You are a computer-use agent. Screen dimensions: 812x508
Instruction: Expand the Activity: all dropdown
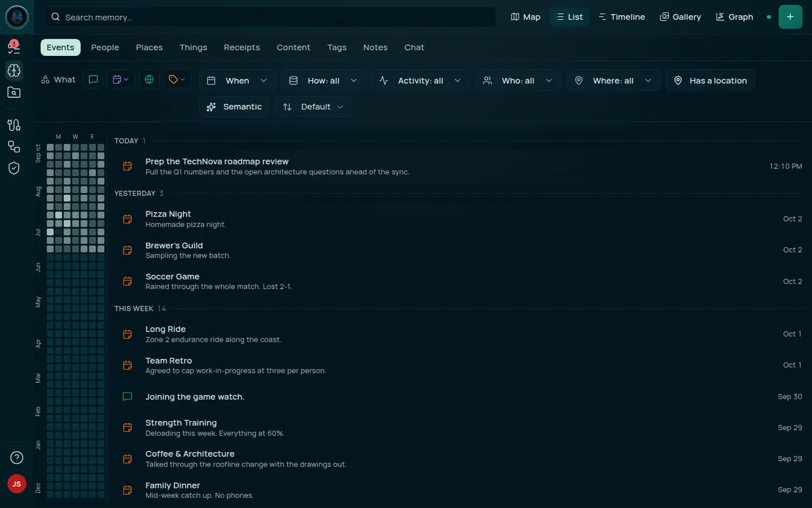pos(420,81)
